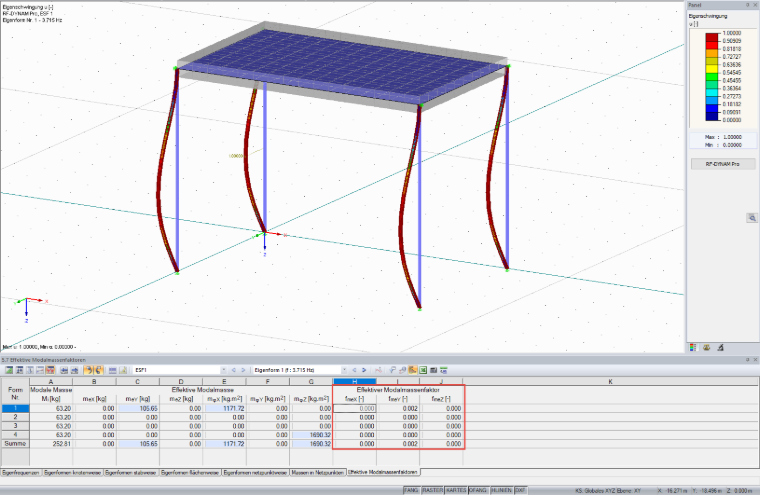Click the dark blue 0.00000 legend color
This screenshot has width=760, height=495.
click(712, 116)
